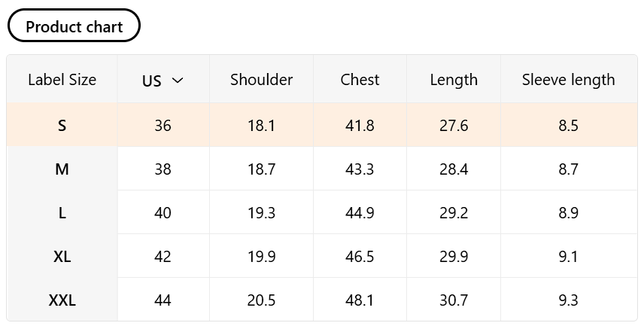Image resolution: width=644 pixels, height=326 pixels.
Task: Click the Sleeve length column header
Action: click(x=568, y=80)
